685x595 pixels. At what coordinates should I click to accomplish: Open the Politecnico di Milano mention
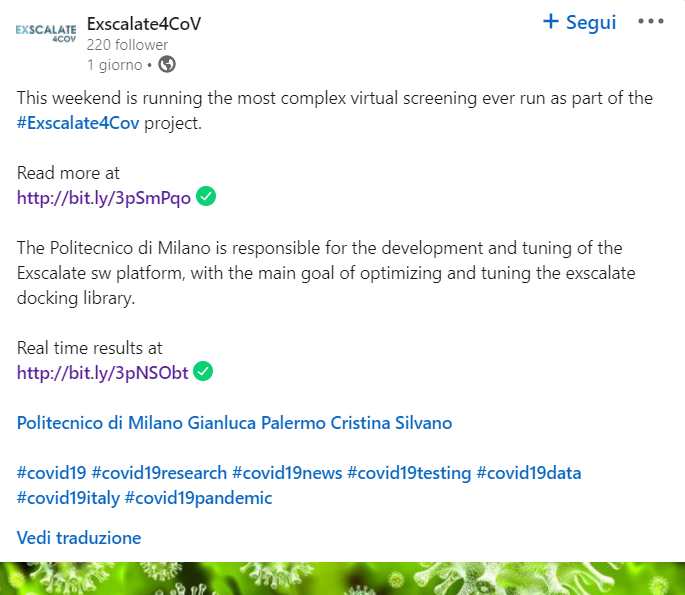pos(100,423)
